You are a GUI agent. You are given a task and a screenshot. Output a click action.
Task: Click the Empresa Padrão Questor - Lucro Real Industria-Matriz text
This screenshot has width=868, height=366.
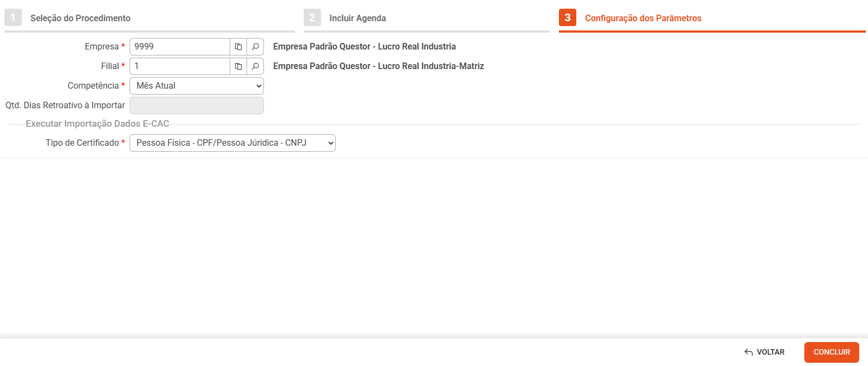coord(378,66)
